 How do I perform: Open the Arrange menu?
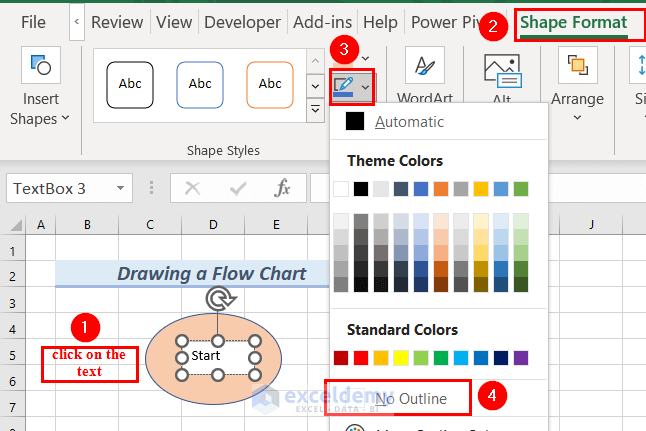pos(578,84)
